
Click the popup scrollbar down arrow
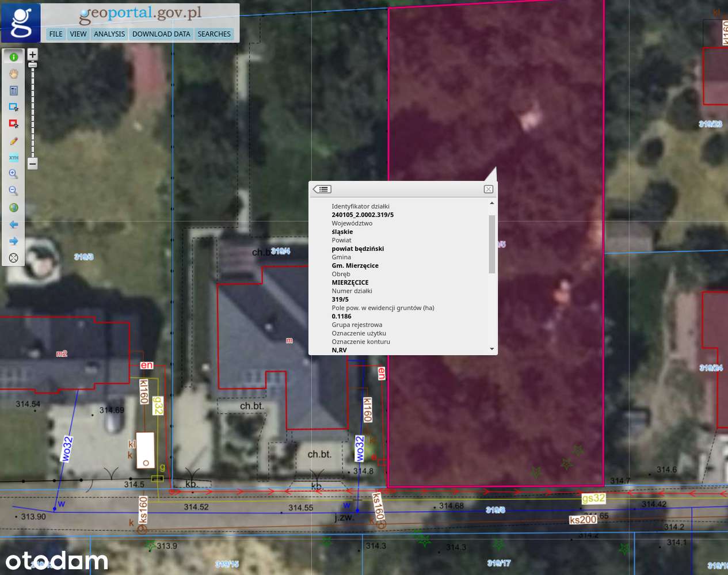point(491,349)
